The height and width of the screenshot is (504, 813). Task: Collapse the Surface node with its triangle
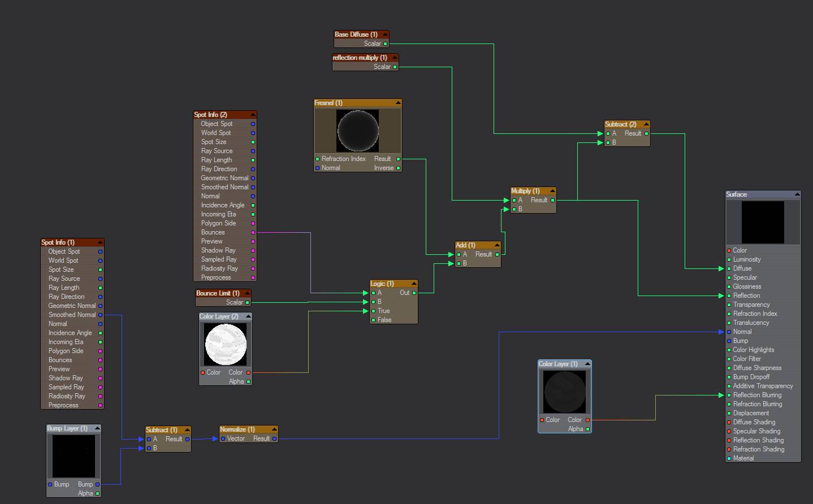[797, 194]
